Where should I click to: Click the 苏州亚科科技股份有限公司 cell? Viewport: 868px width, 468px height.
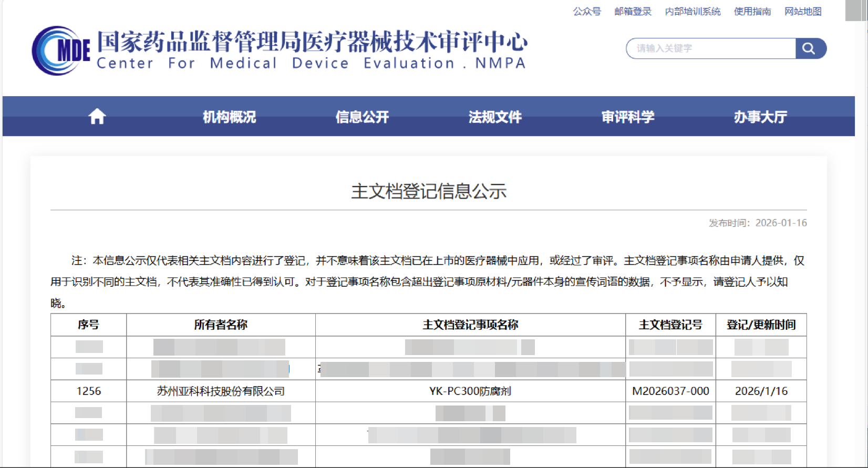(x=221, y=391)
